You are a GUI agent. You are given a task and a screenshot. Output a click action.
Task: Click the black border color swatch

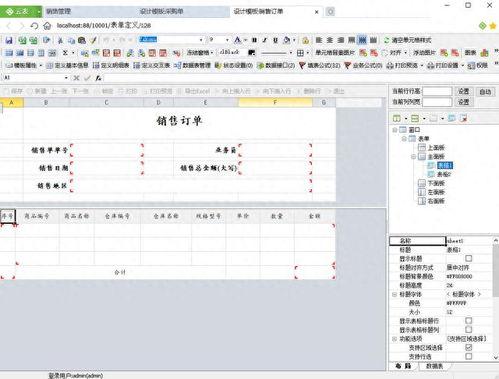tap(252, 53)
